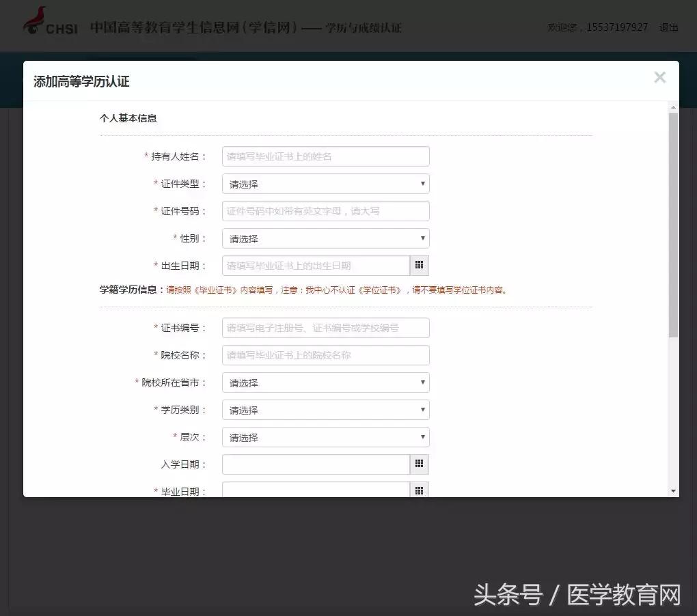Open the 毕业日期 calendar picker icon
697x616 pixels.
tap(419, 490)
